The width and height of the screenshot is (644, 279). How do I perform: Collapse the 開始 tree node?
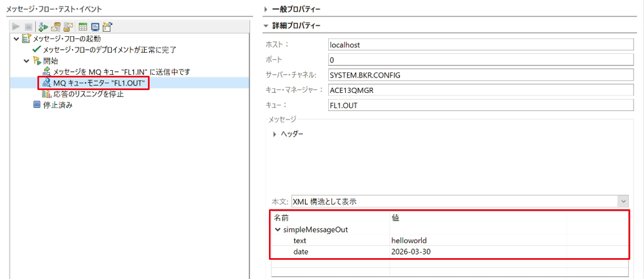coord(26,61)
